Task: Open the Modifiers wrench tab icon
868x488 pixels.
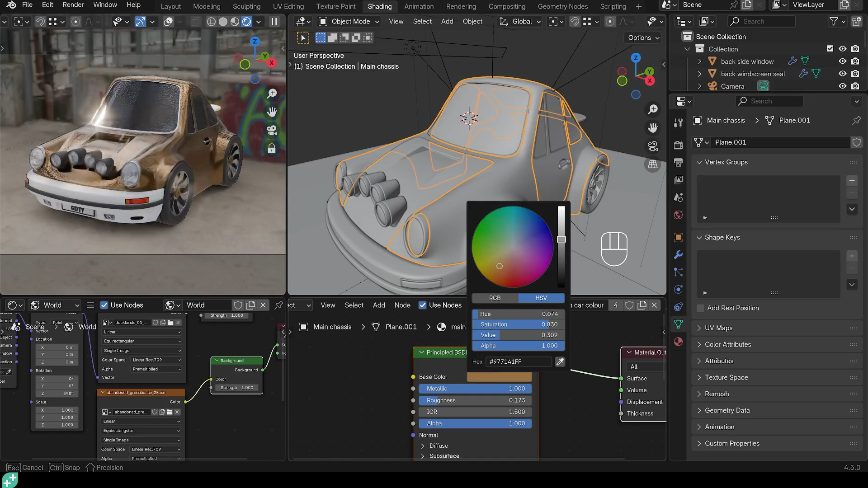Action: pyautogui.click(x=678, y=255)
